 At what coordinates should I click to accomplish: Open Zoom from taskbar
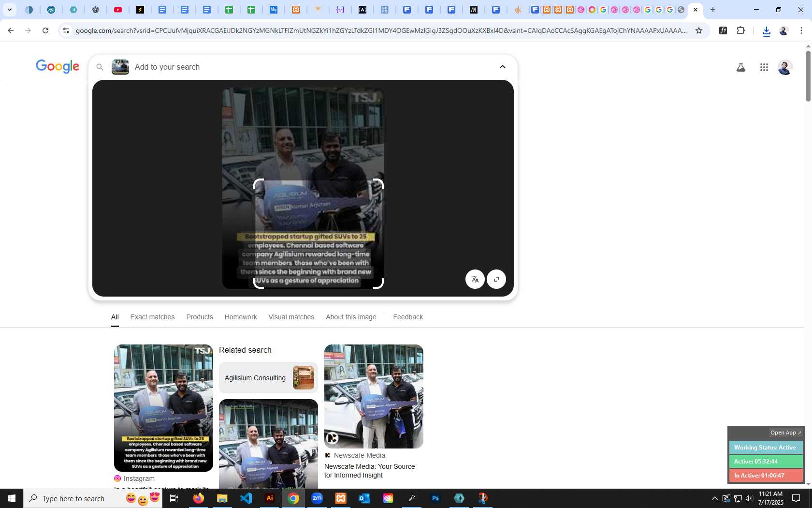[317, 498]
